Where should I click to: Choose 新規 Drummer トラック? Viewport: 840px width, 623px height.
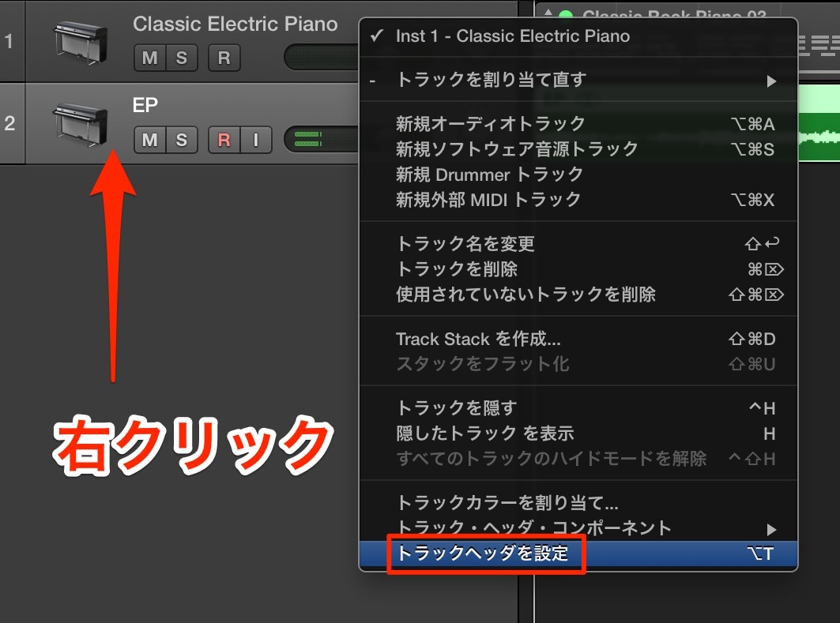[578, 175]
